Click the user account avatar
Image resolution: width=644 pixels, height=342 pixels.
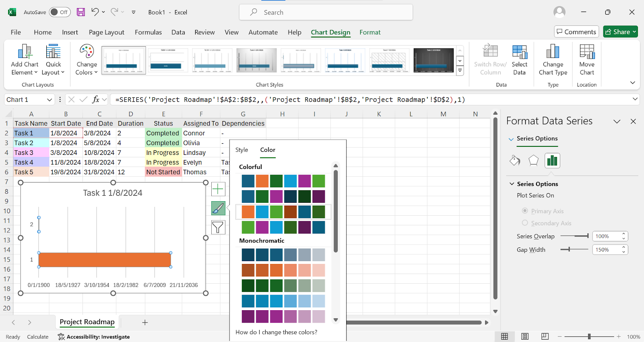pyautogui.click(x=559, y=12)
